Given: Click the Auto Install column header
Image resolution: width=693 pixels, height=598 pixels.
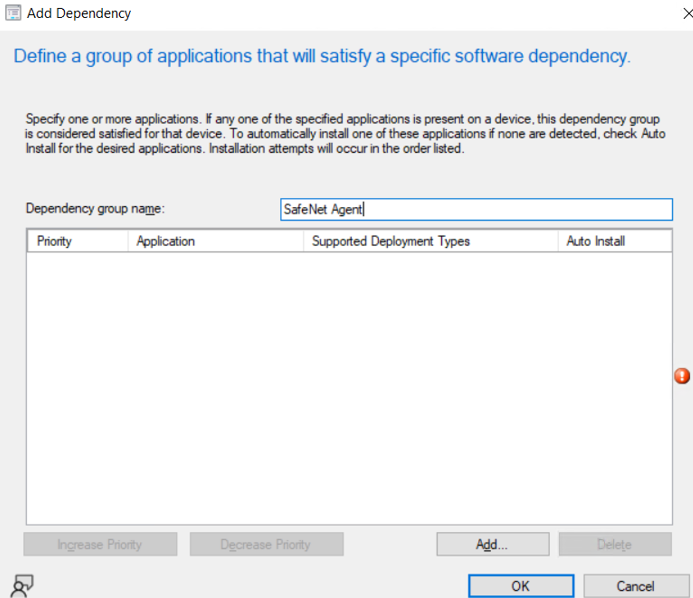Looking at the screenshot, I should point(615,241).
